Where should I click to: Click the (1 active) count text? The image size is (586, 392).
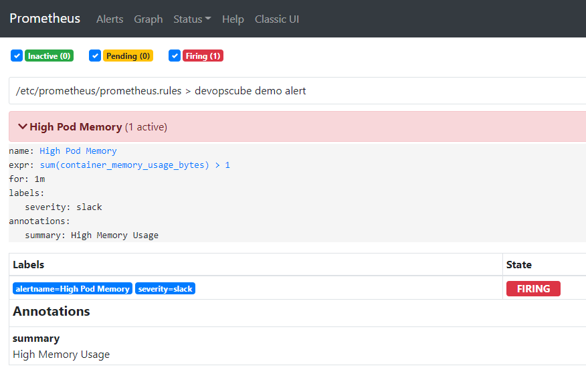coord(146,127)
